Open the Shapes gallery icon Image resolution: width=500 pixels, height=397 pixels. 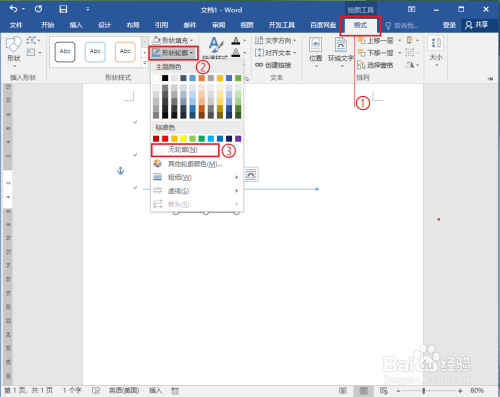tap(14, 45)
